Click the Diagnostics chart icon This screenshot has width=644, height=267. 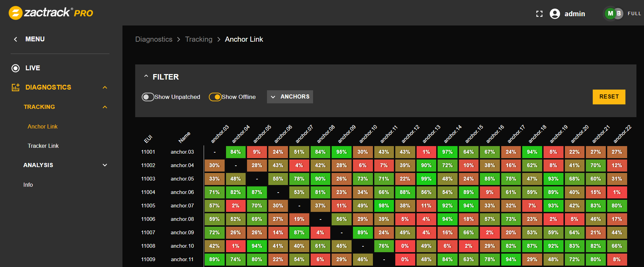(15, 88)
